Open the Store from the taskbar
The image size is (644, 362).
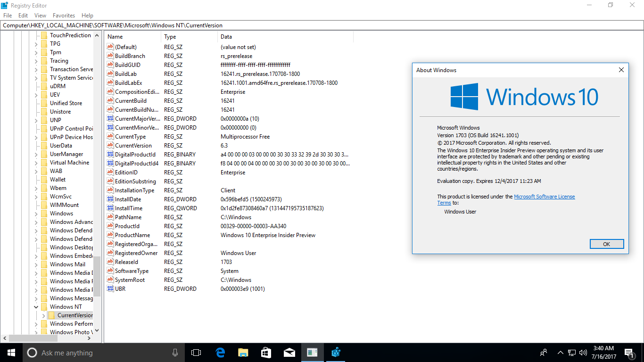[x=266, y=353]
